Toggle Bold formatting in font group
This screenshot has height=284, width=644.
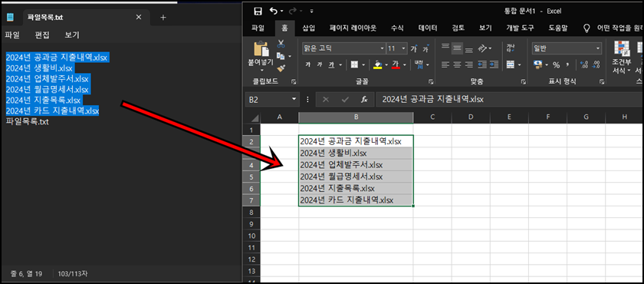[x=307, y=64]
